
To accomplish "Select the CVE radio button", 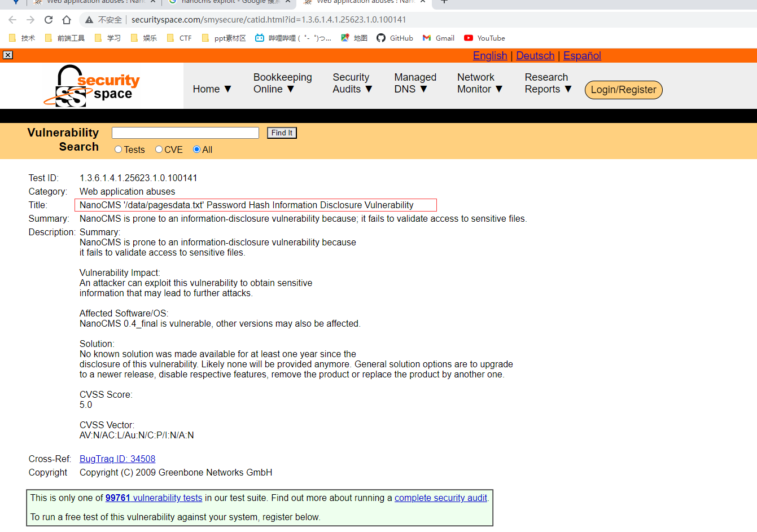I will pos(159,150).
